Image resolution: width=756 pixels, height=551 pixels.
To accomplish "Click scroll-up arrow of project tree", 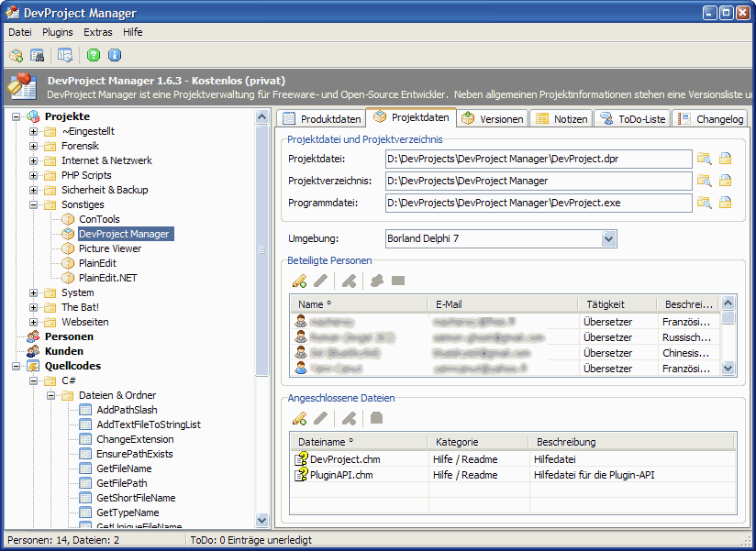I will 261,116.
